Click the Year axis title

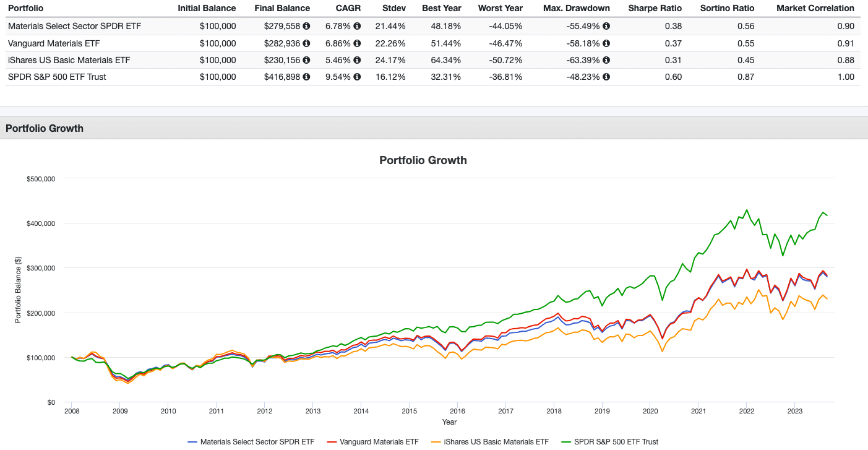[x=449, y=422]
